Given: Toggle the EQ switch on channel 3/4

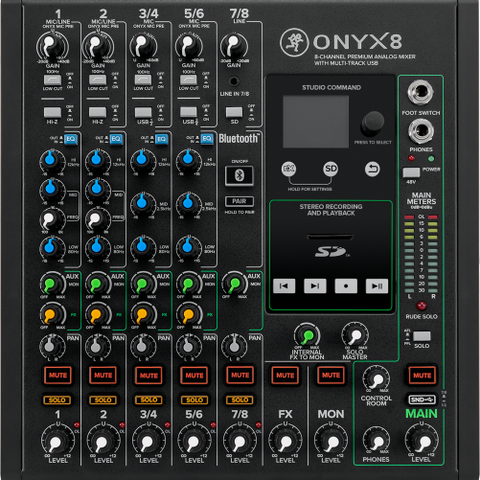Looking at the screenshot, I should click(x=161, y=139).
